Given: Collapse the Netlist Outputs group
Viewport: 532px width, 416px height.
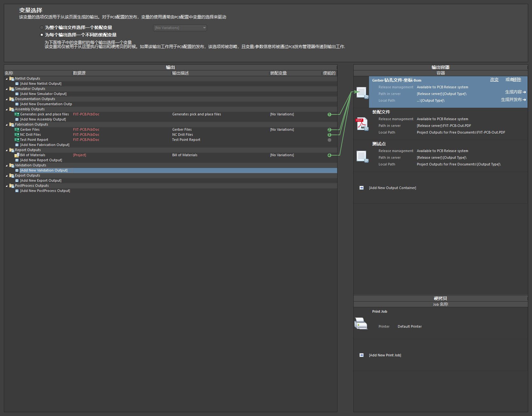Looking at the screenshot, I should 7,79.
